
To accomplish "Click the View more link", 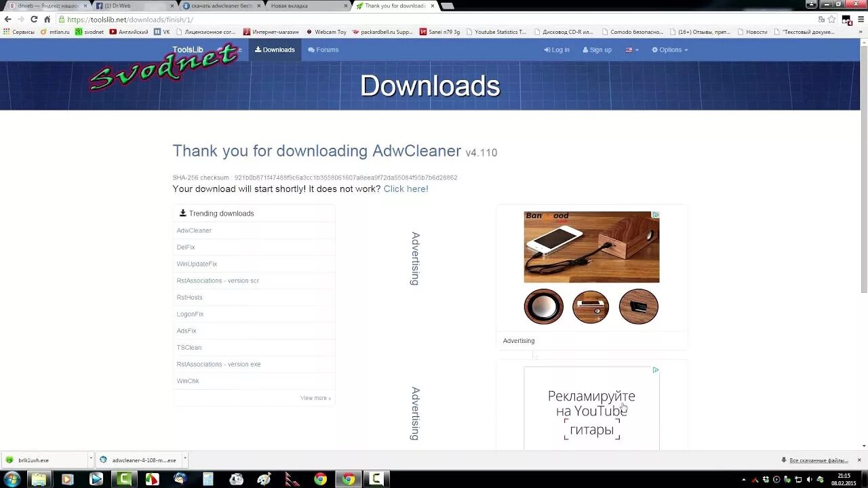I will pos(316,398).
